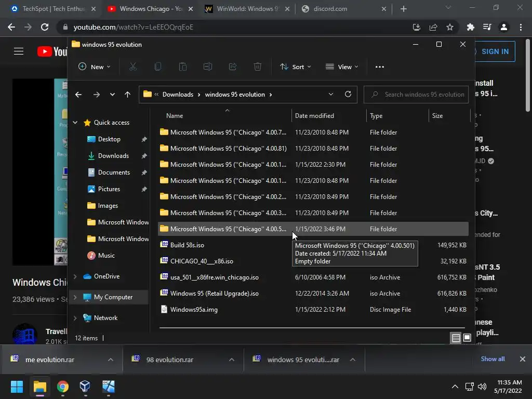Open options for 98 evolution.rar download
Screen dimensions: 532x399
click(x=232, y=360)
